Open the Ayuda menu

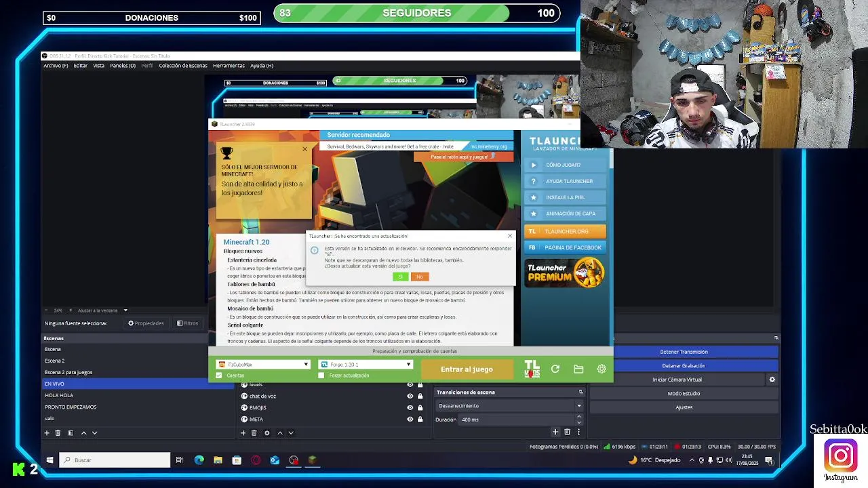(x=262, y=66)
